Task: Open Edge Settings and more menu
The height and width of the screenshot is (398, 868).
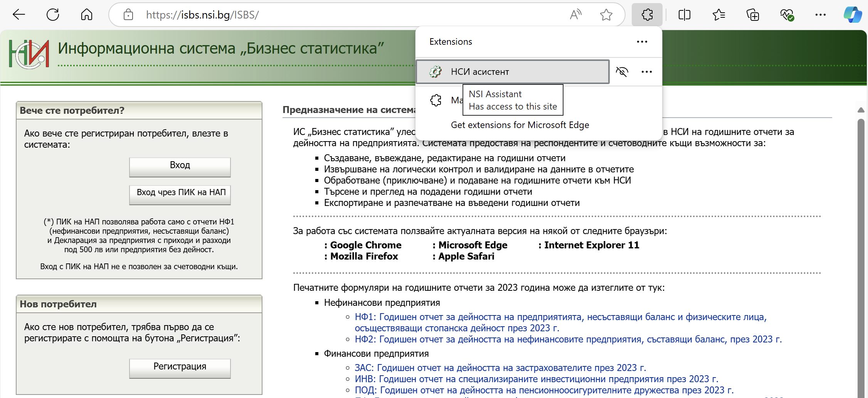Action: coord(821,15)
